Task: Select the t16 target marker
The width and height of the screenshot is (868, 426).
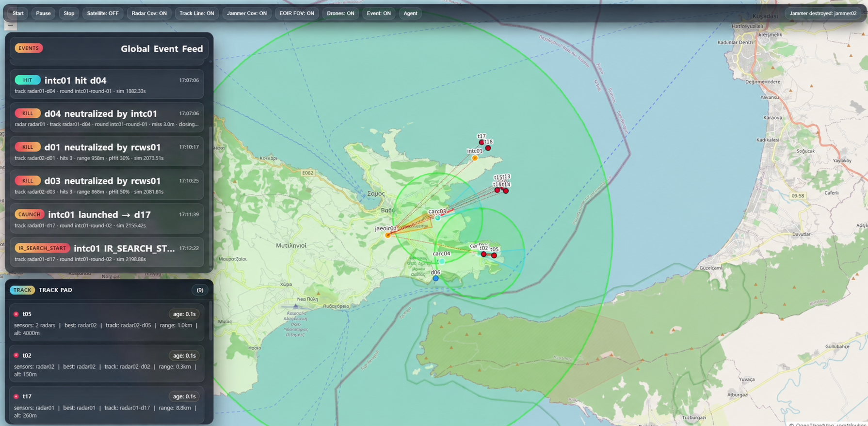Action: pyautogui.click(x=497, y=190)
